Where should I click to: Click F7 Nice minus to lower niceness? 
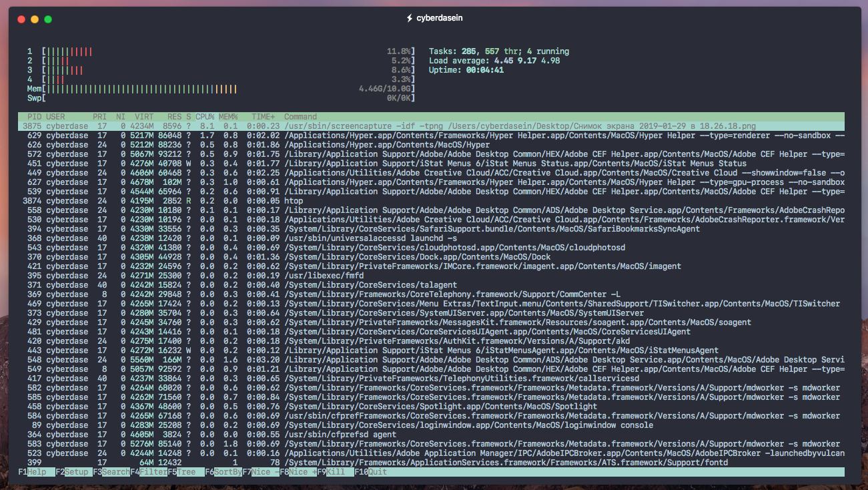tap(261, 472)
